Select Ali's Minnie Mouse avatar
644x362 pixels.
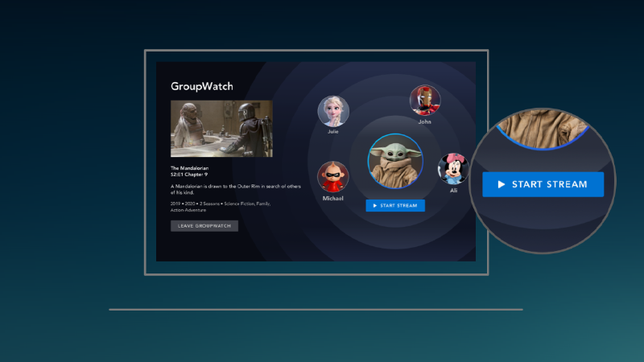pos(453,169)
